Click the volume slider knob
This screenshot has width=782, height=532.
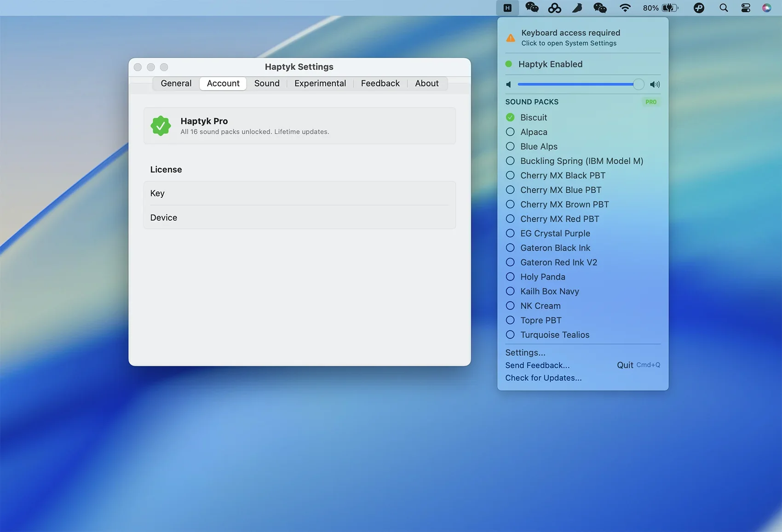pos(638,85)
